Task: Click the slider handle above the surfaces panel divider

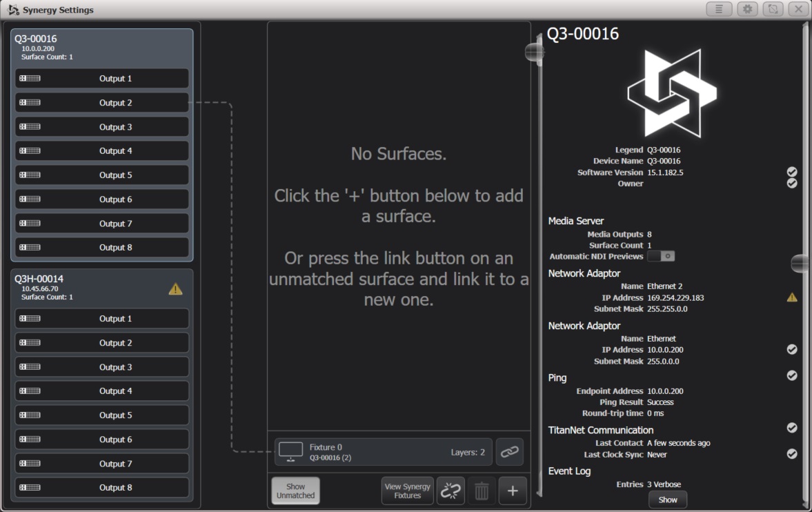Action: point(535,52)
